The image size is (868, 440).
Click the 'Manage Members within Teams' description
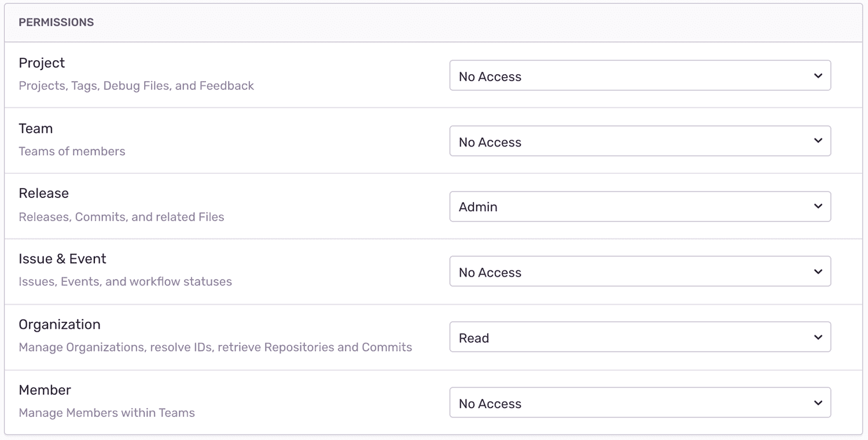(107, 413)
